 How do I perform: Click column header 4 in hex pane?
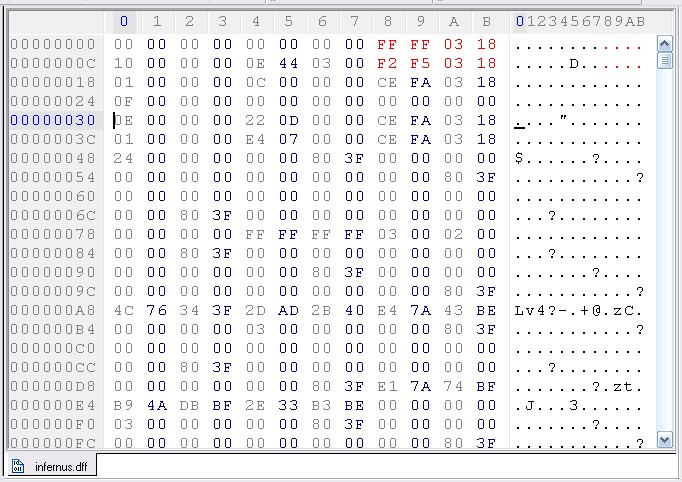pyautogui.click(x=256, y=21)
